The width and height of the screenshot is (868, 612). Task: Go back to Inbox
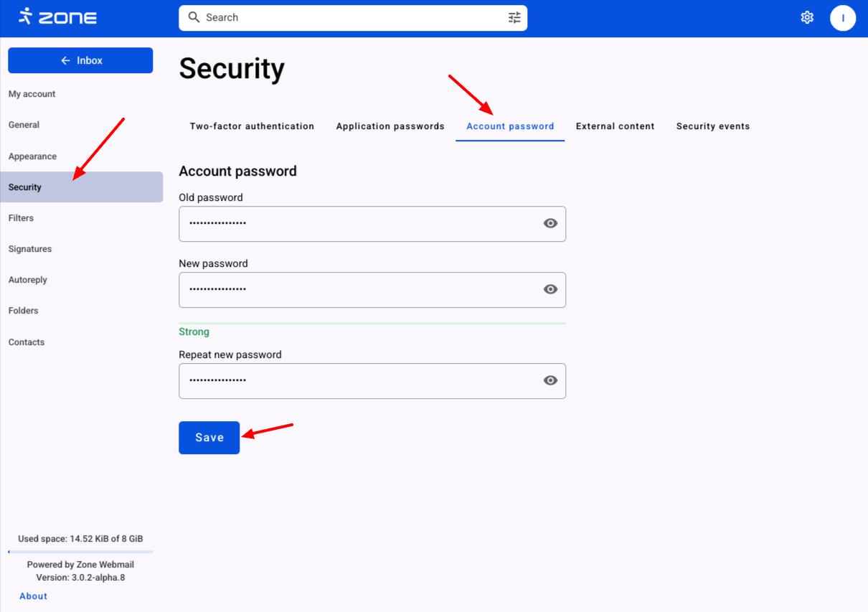pos(80,60)
